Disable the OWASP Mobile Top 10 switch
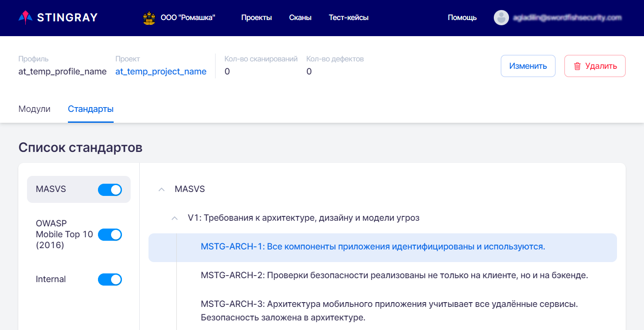 [x=110, y=235]
